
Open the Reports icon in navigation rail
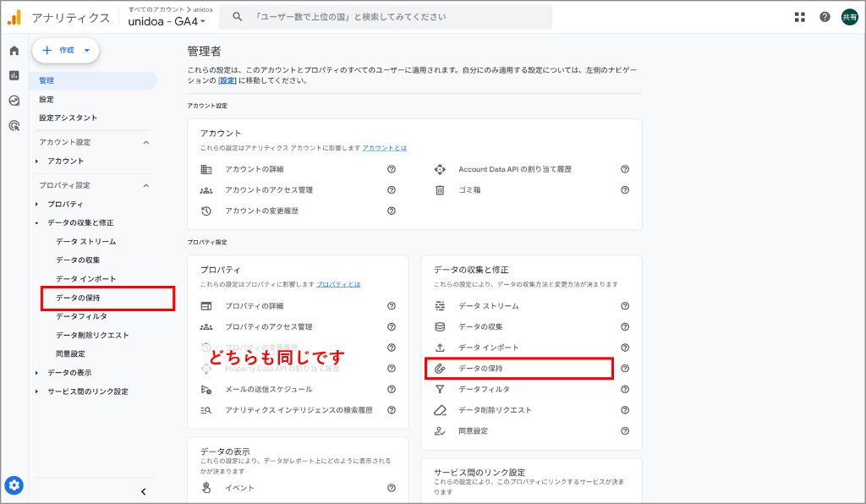click(13, 75)
